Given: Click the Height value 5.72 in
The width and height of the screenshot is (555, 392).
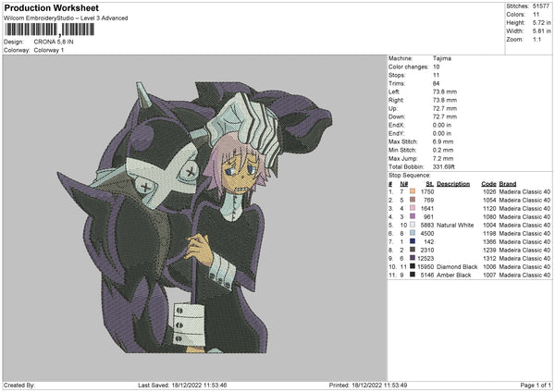Looking at the screenshot, I should coord(541,22).
